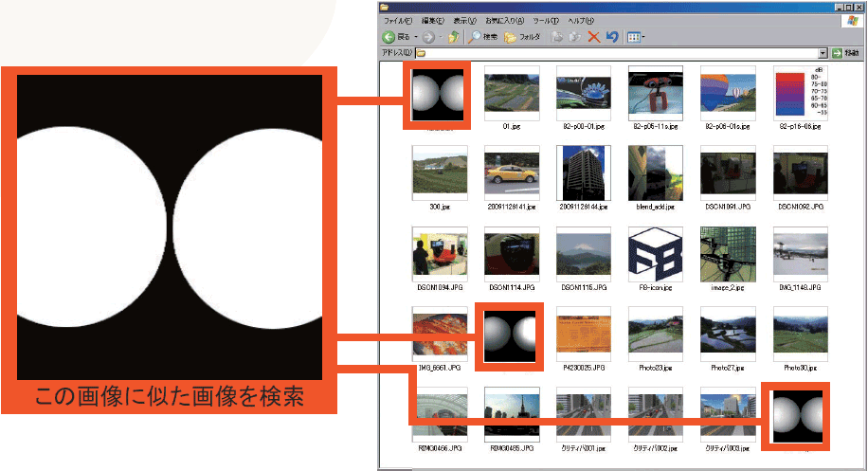Image resolution: width=868 pixels, height=471 pixels.
Task: Select the クリティバ003.jpg city thumbnail
Action: point(728,414)
